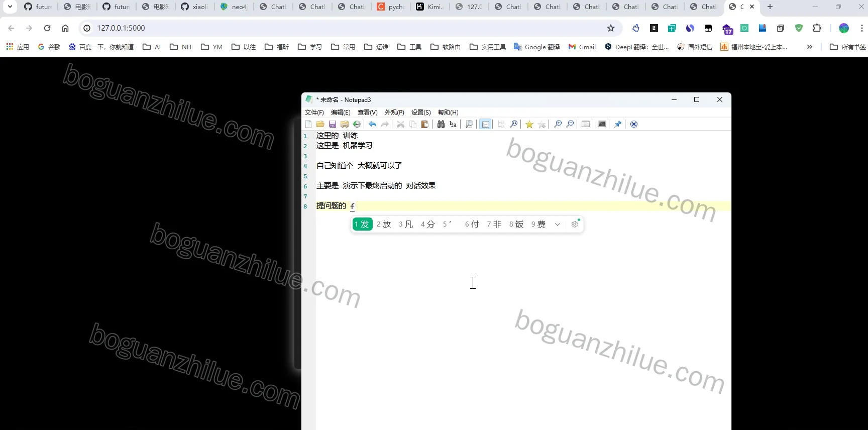Open the Gmail bookmark
Screen dimensions: 868x430
(582, 47)
